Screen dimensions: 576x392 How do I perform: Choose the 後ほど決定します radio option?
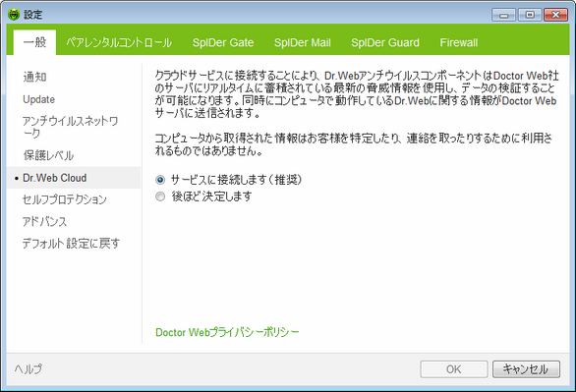coord(160,196)
